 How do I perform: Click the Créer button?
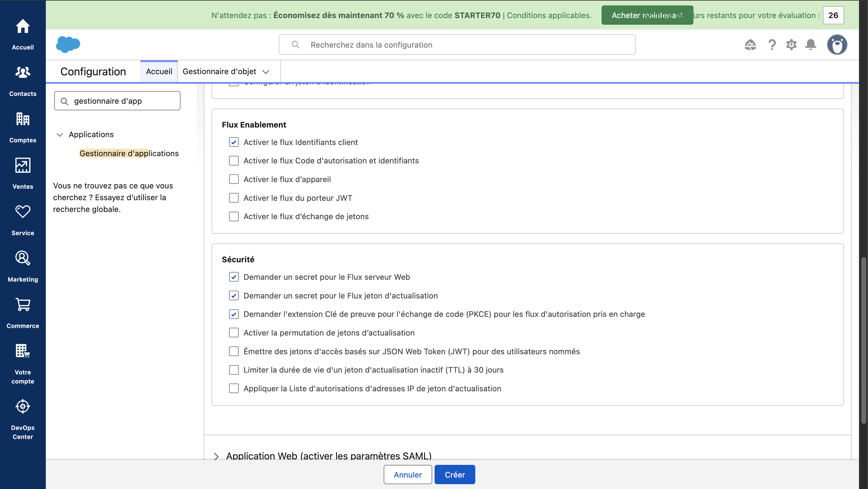click(x=454, y=475)
